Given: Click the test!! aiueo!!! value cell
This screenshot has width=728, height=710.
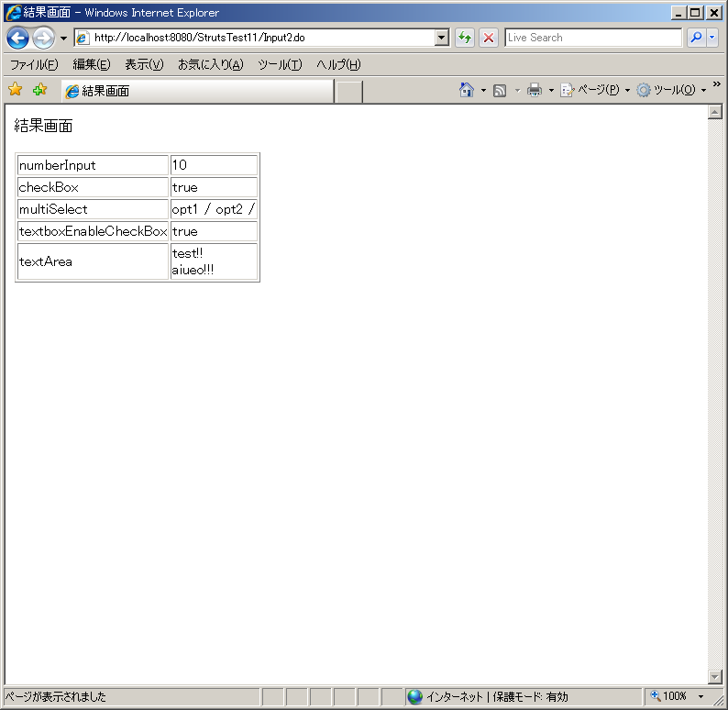Looking at the screenshot, I should (214, 261).
